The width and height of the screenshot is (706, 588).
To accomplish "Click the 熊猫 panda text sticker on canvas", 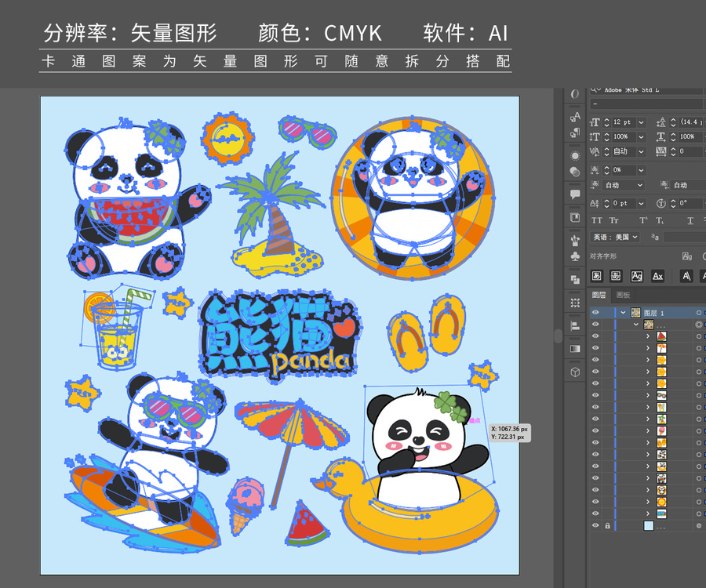I will pos(278,336).
